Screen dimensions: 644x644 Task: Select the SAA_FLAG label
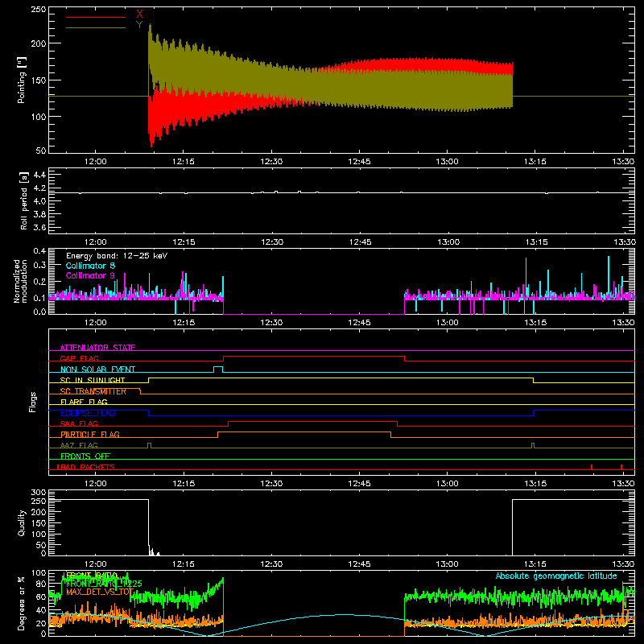(x=79, y=423)
